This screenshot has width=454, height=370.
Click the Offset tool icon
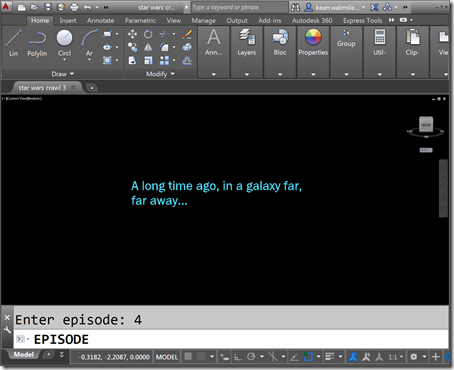(187, 60)
